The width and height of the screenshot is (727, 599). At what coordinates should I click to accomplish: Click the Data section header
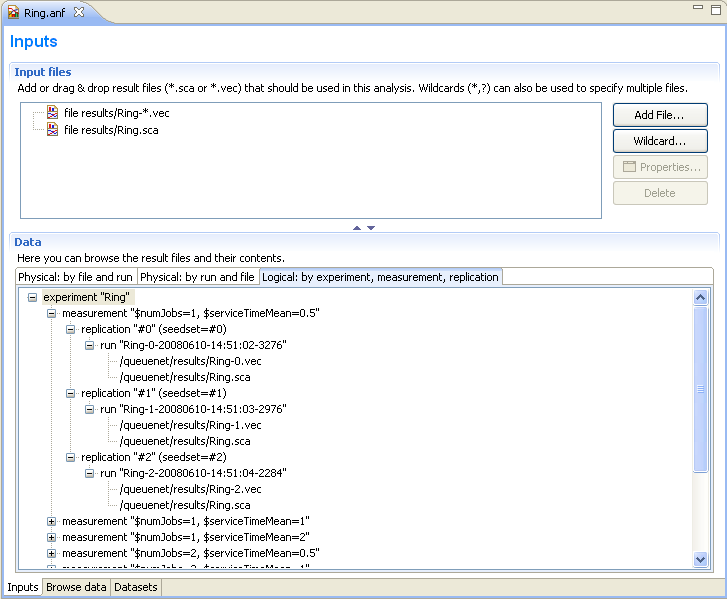point(28,242)
